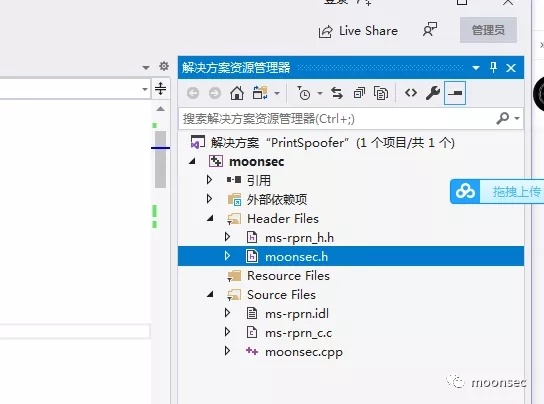Click the Back navigation icon in Solution Explorer
Screen dimensions: 544x404
[193, 93]
